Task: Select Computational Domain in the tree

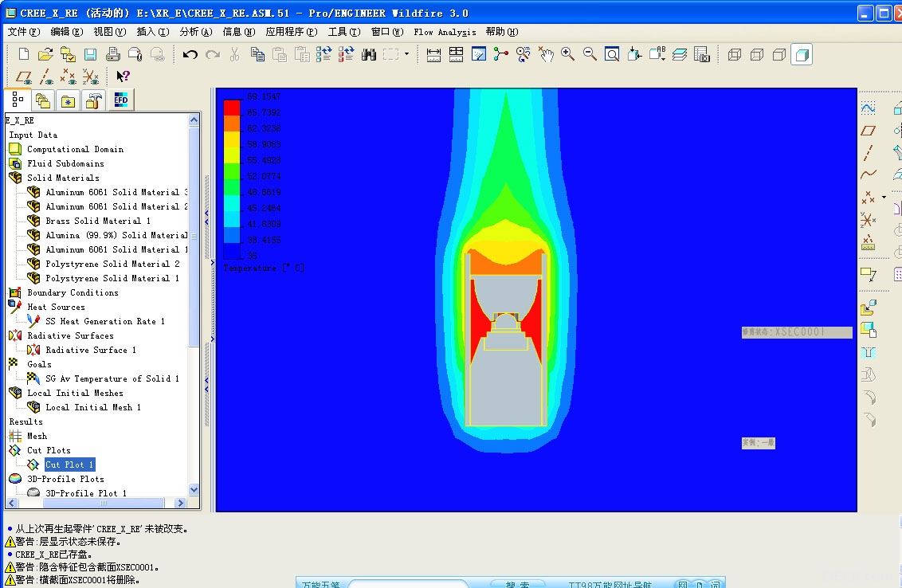Action: tap(75, 149)
